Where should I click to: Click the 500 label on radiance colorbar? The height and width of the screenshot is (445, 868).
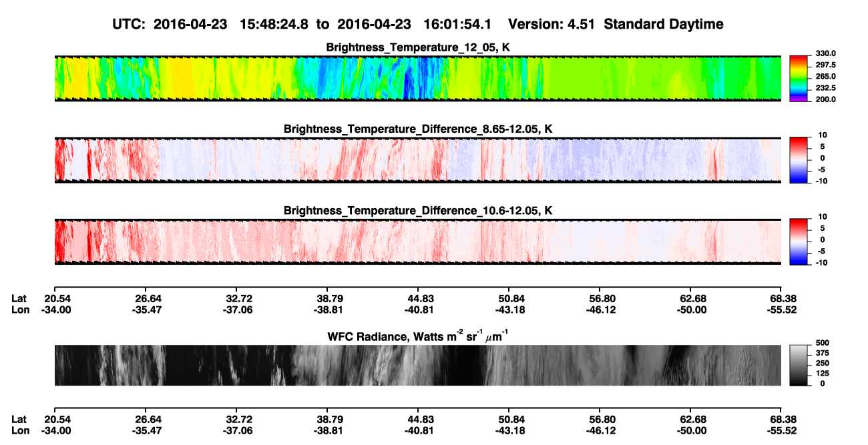[x=822, y=343]
